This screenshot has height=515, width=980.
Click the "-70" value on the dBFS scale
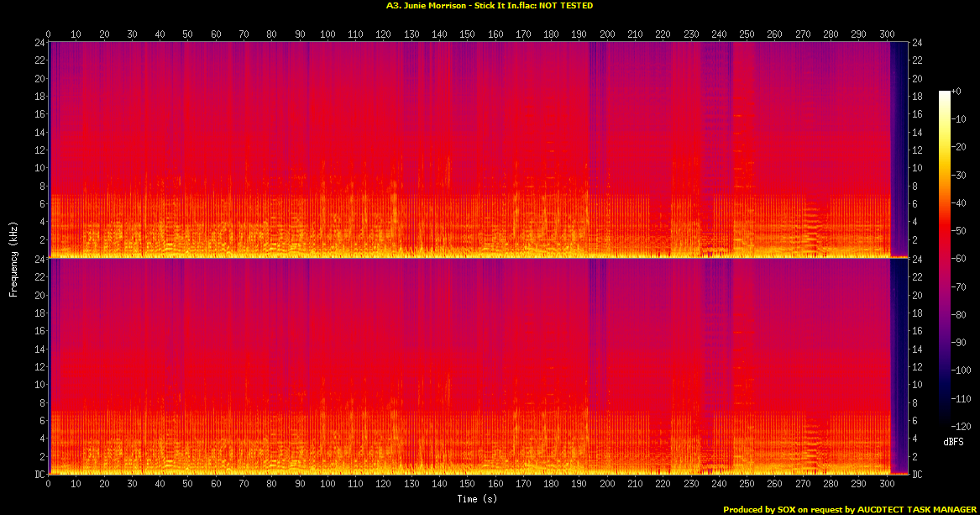pos(958,286)
